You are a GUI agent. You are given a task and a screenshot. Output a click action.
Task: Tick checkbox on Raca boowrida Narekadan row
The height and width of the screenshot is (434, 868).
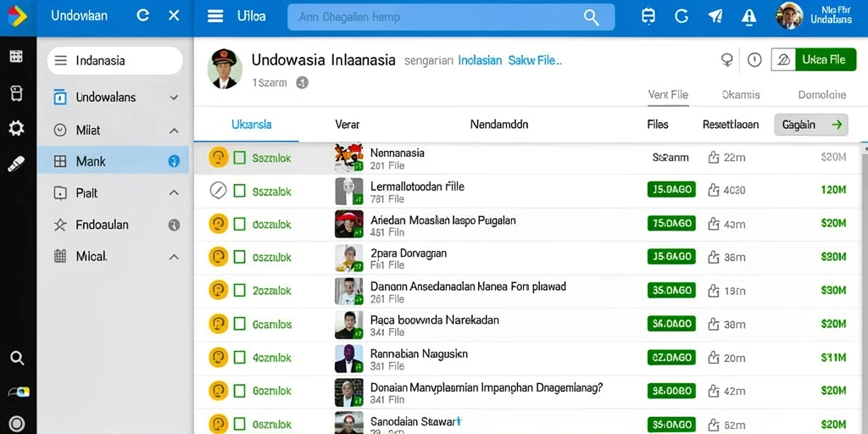coord(239,324)
